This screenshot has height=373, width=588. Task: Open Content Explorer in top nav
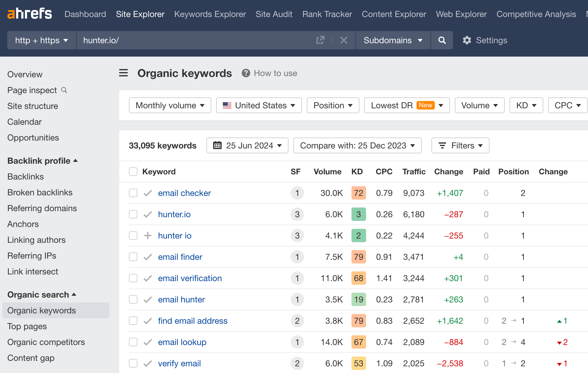[394, 14]
